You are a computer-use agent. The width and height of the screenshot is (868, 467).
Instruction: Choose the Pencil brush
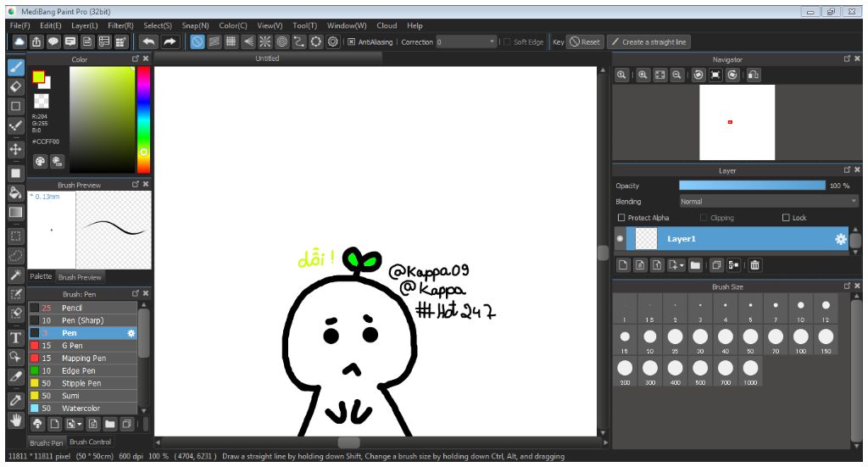(82, 308)
